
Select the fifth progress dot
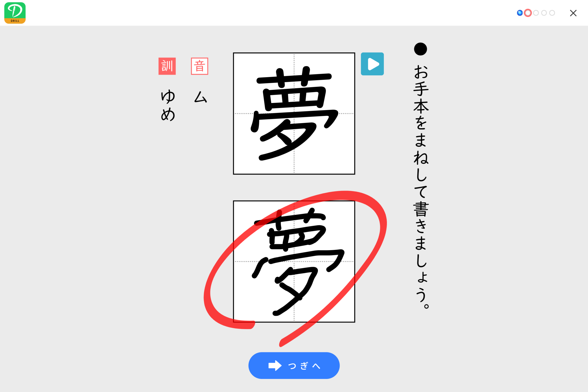tap(552, 13)
